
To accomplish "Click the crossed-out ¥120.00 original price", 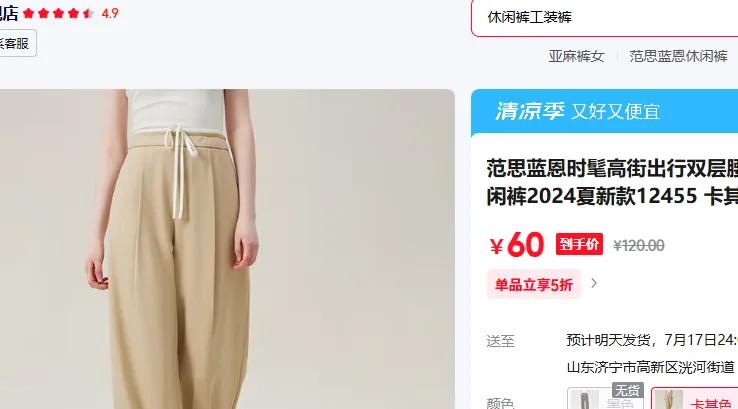I will click(639, 245).
